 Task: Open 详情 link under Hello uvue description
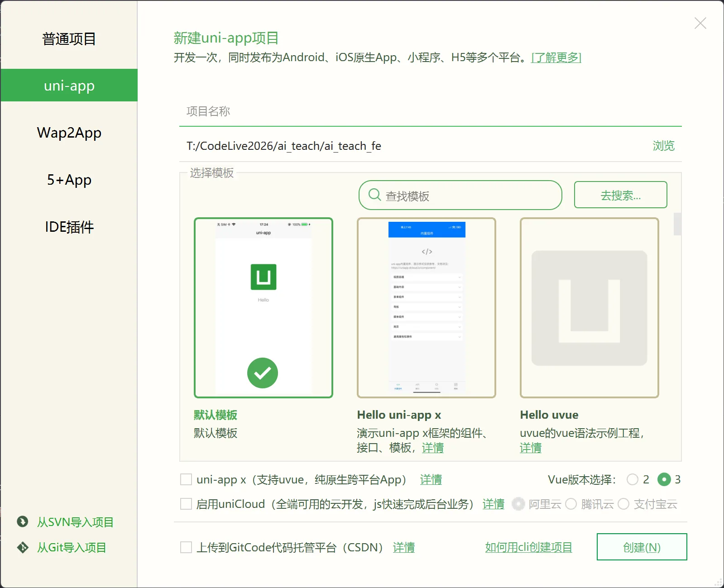pos(531,448)
